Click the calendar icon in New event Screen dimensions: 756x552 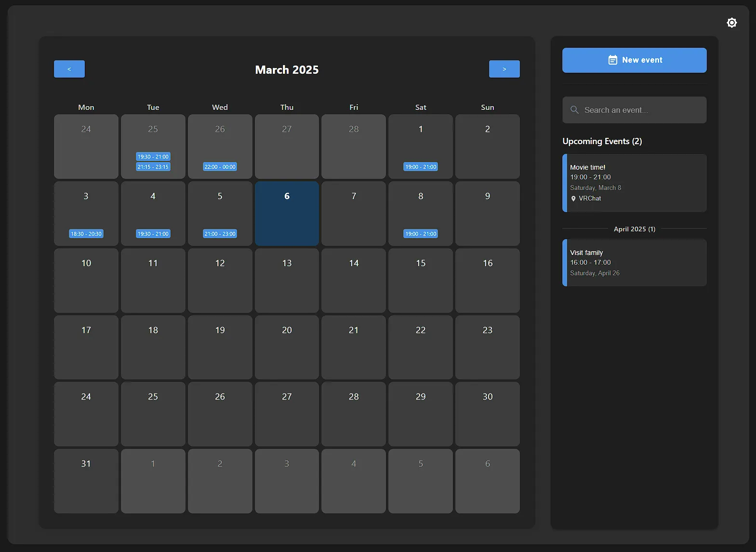point(612,60)
